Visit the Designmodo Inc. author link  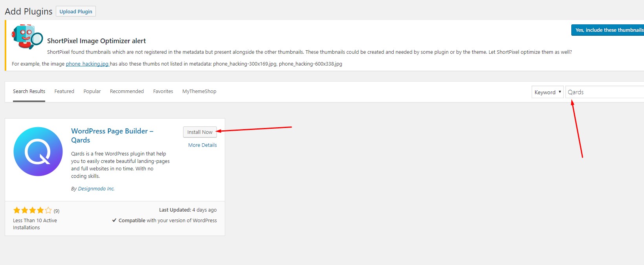point(96,189)
